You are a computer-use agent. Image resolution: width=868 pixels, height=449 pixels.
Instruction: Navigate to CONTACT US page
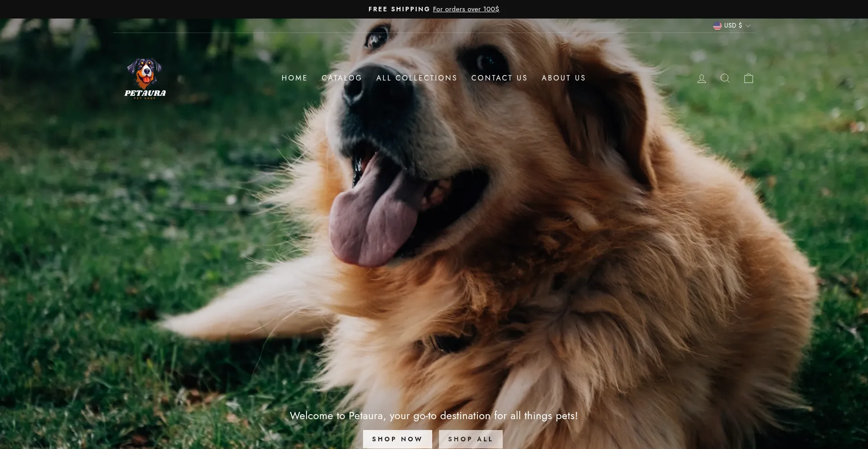tap(499, 78)
